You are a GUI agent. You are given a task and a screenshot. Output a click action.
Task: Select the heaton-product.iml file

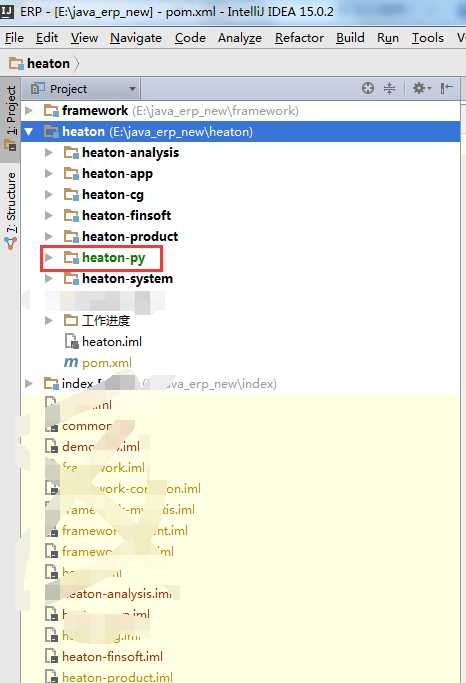[x=118, y=677]
